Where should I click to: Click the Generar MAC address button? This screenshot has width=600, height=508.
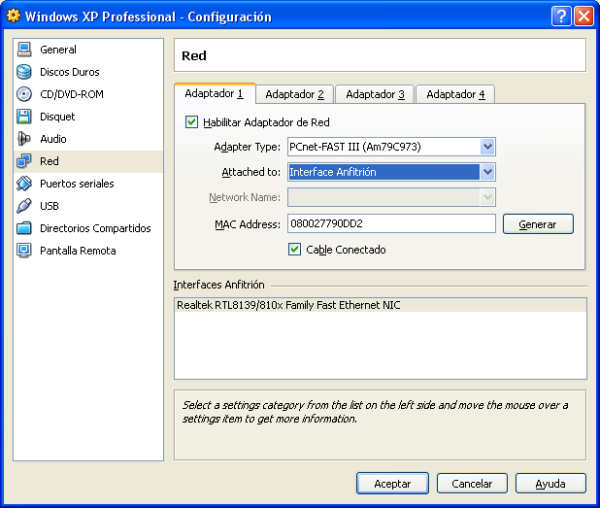(x=537, y=225)
